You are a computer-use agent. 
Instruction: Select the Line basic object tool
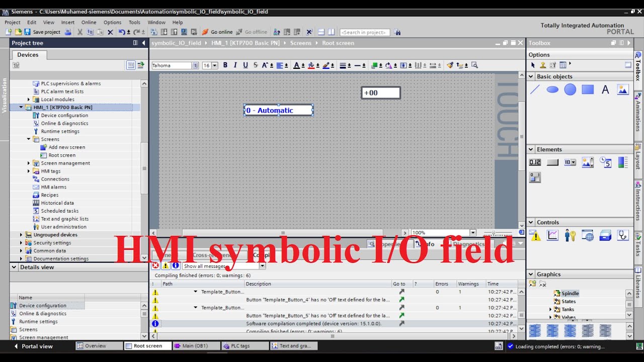(x=535, y=89)
